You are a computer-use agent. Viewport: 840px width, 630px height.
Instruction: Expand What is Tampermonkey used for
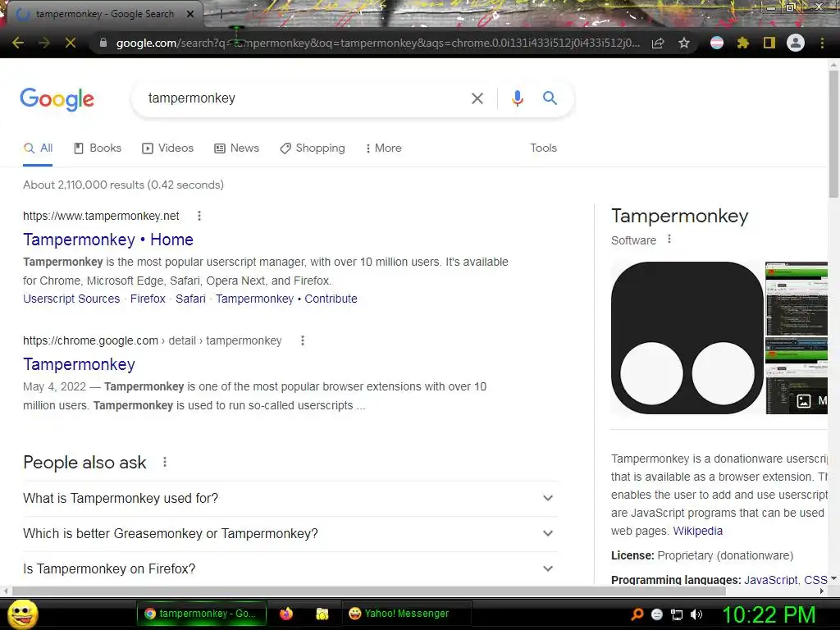tap(290, 498)
